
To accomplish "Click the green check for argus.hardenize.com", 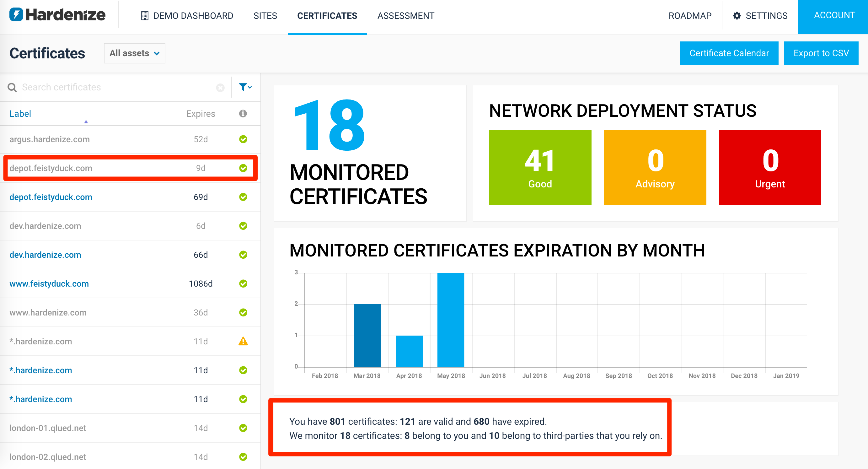I will coord(243,139).
